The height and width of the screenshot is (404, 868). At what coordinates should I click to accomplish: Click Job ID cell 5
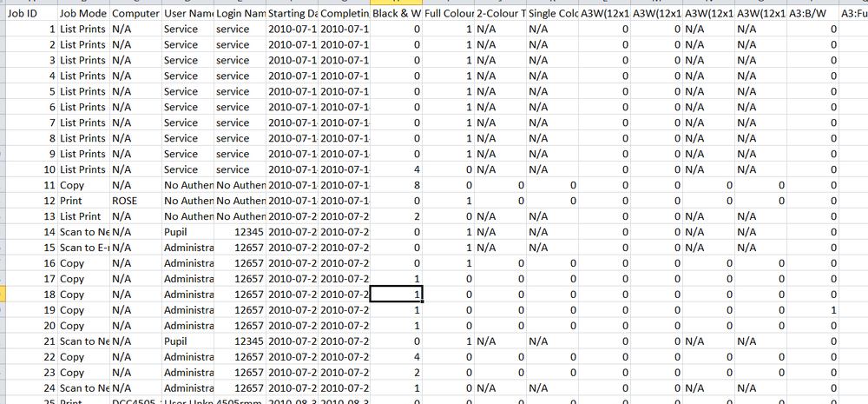pos(30,91)
